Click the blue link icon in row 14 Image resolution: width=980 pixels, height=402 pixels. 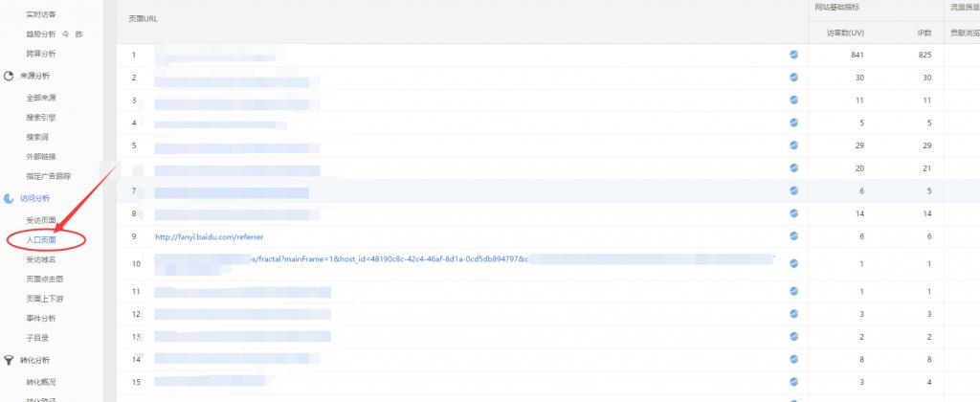click(x=793, y=359)
